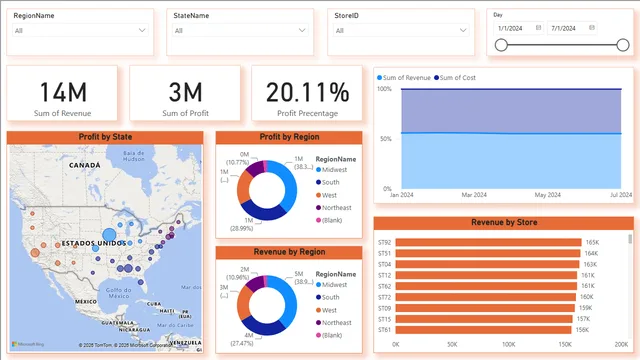Select the 14M Sum of Revenue card

[62, 93]
